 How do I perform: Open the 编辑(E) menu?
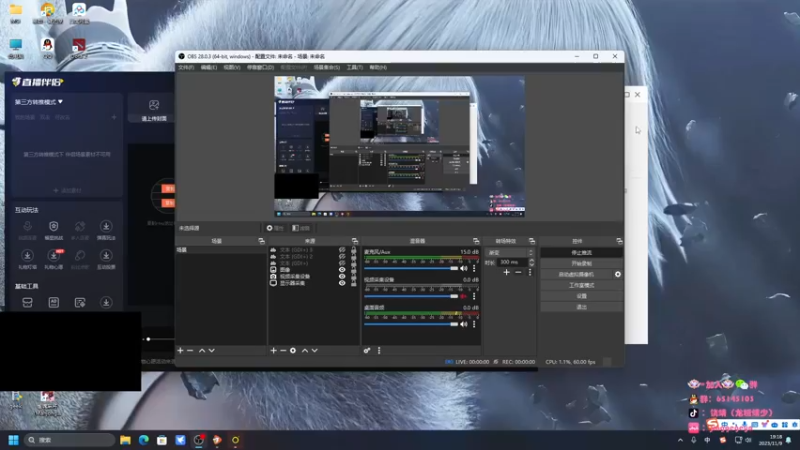coord(209,67)
